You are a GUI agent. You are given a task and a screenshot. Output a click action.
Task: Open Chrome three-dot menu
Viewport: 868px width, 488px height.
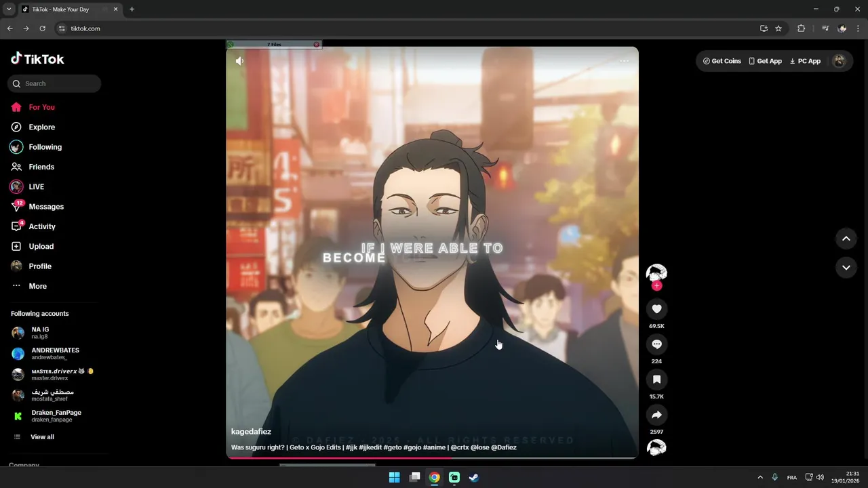[859, 28]
